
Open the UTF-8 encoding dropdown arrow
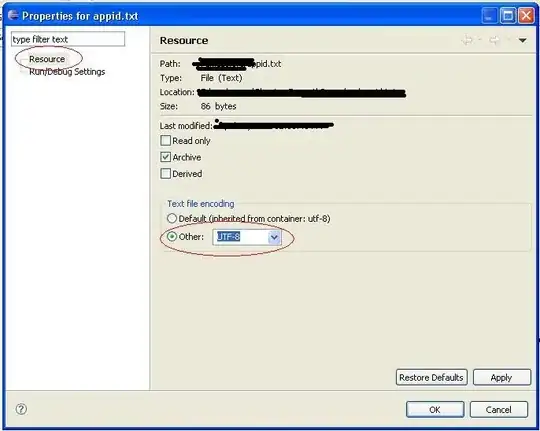[274, 237]
